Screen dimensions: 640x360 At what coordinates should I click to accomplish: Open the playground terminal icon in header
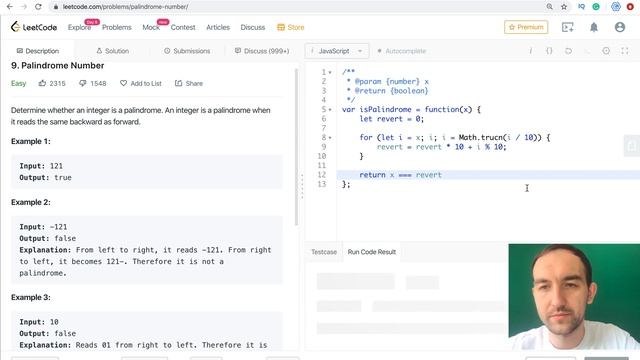(x=567, y=27)
